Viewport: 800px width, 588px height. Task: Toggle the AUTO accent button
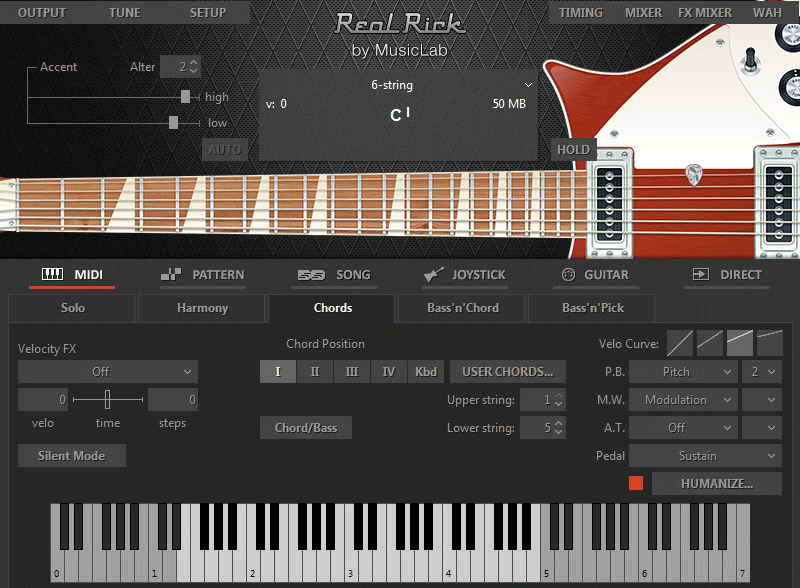pos(224,150)
